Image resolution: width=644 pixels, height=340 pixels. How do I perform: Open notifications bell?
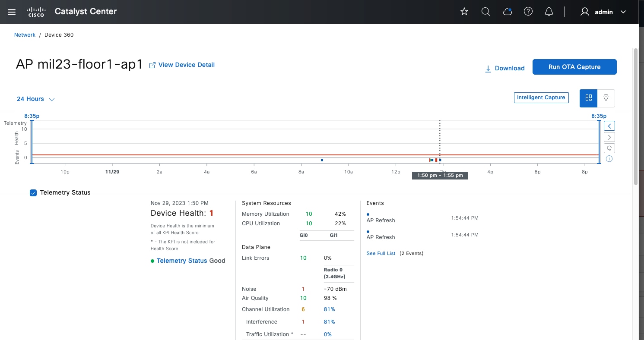click(549, 12)
